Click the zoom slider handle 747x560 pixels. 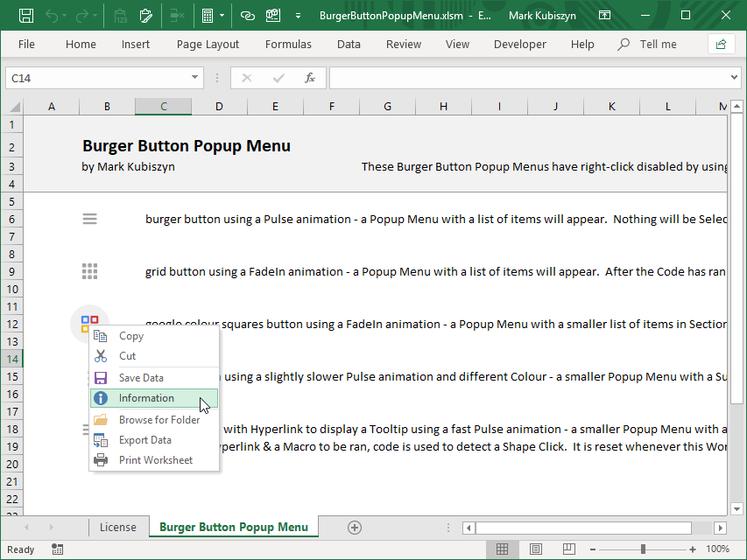click(x=643, y=549)
